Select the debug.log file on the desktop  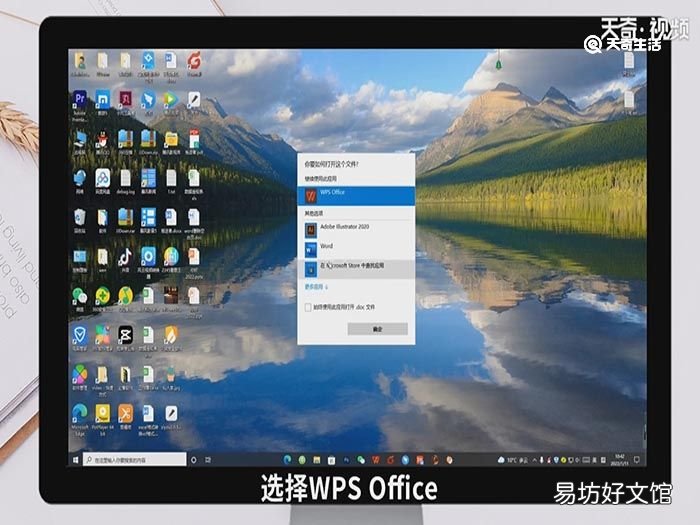pos(125,181)
